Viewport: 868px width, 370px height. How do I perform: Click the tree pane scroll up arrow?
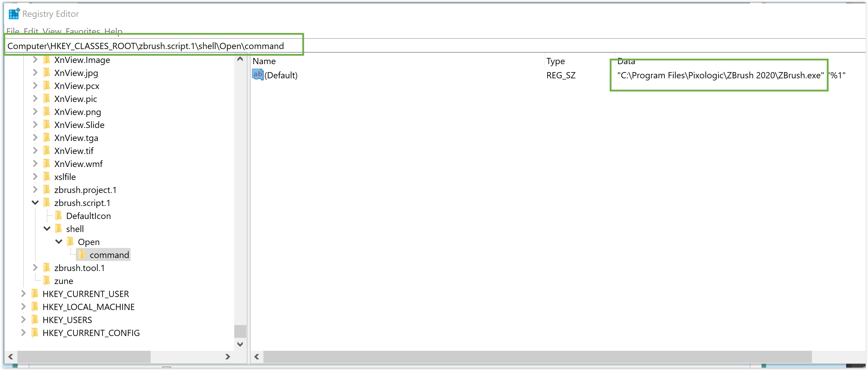[x=240, y=59]
